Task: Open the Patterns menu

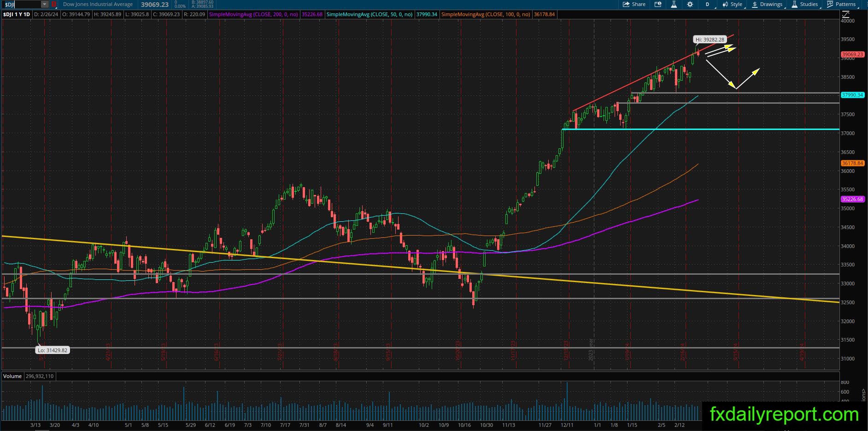Action: pyautogui.click(x=842, y=4)
